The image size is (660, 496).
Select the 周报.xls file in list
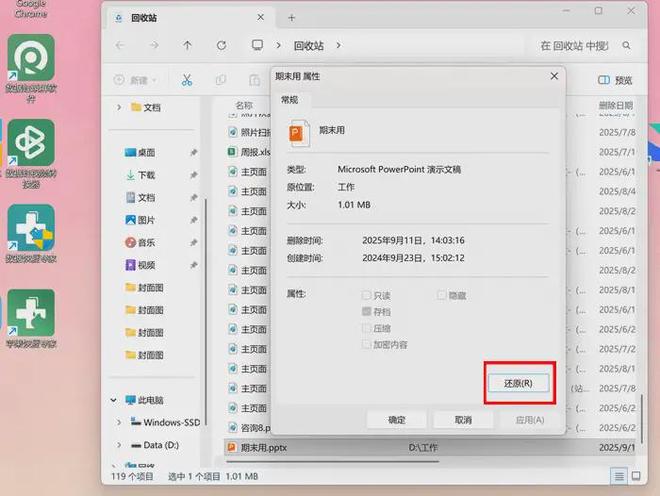click(x=249, y=152)
